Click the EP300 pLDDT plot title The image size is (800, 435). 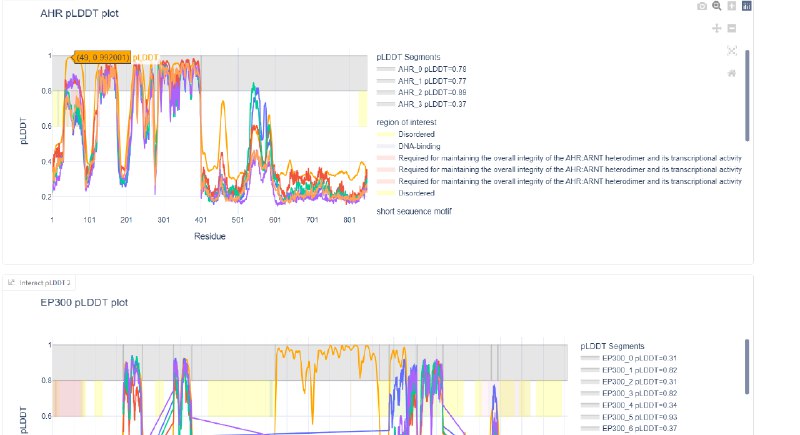pos(84,302)
